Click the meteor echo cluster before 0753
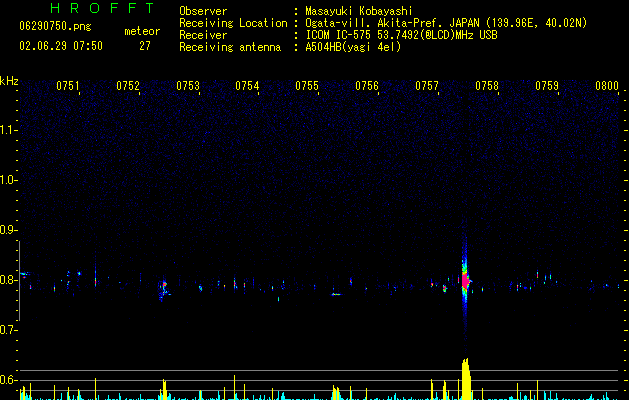The height and width of the screenshot is (400, 629). pos(164,290)
